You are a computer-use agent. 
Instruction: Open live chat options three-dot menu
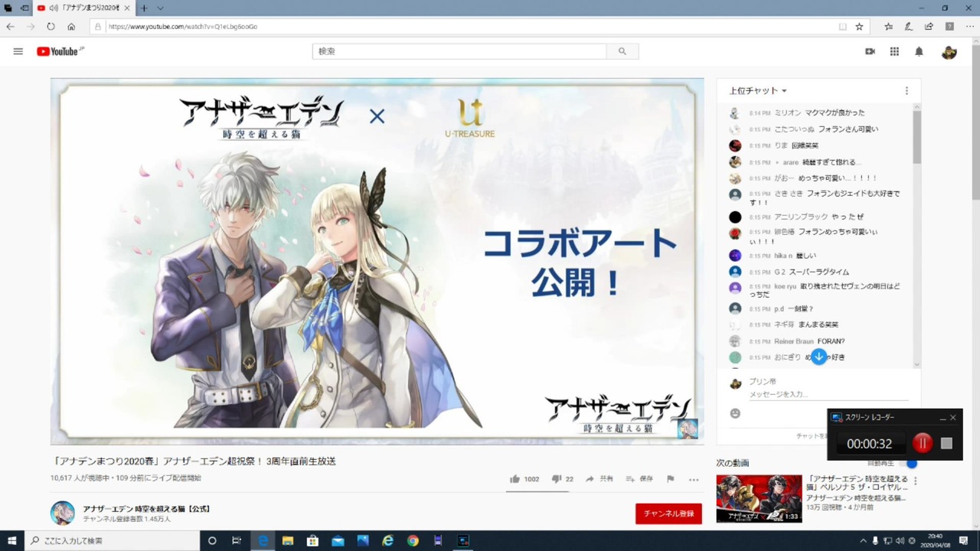click(x=906, y=90)
